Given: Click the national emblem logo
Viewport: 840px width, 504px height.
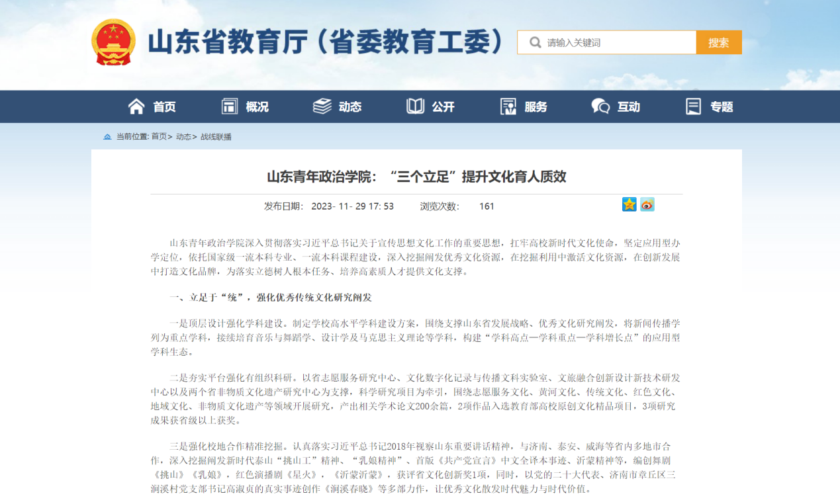Looking at the screenshot, I should pos(113,42).
